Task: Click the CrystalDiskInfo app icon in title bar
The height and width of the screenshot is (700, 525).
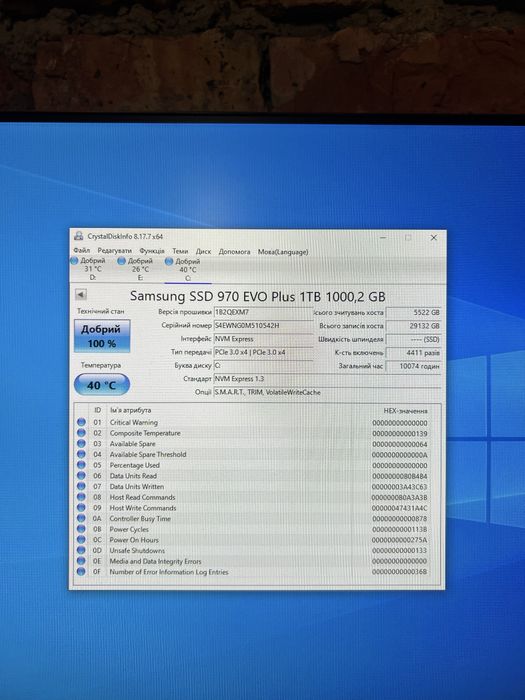Action: coord(79,236)
